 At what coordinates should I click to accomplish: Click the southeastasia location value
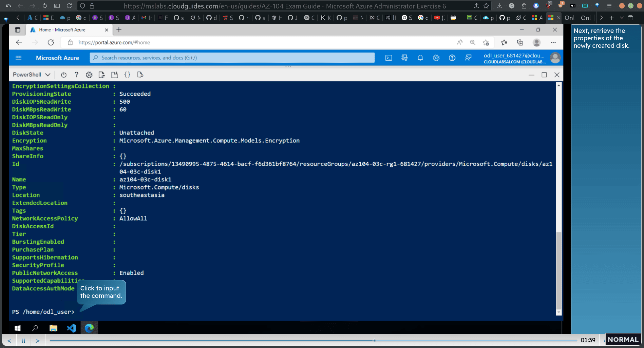coord(142,195)
